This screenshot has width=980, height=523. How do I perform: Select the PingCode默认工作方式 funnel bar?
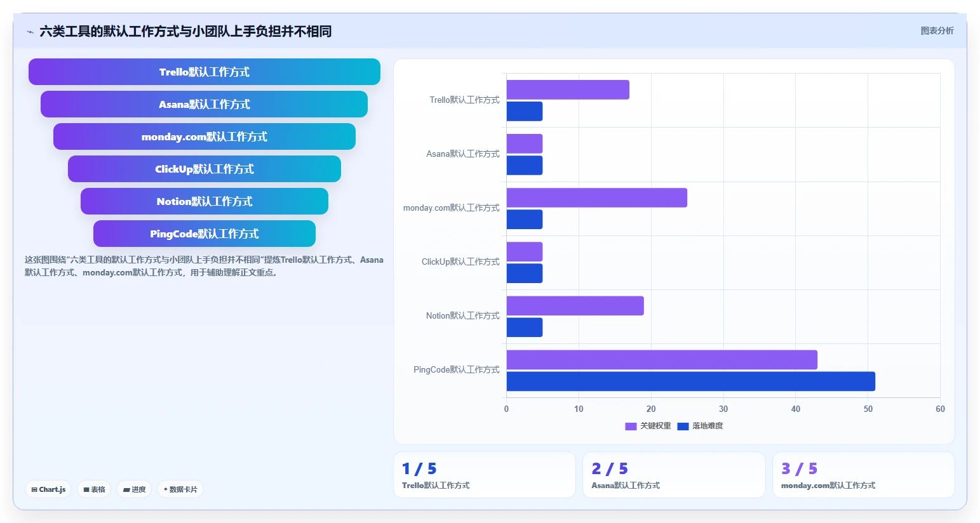click(x=205, y=234)
